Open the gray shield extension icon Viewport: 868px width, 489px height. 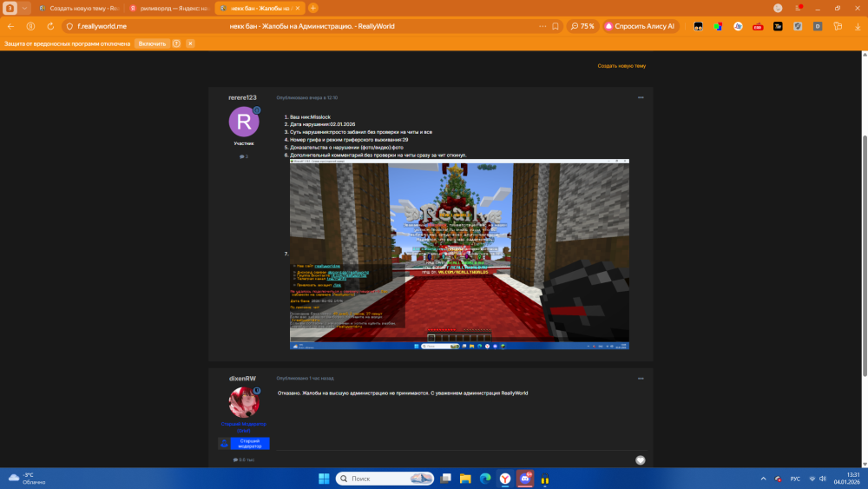click(x=798, y=26)
